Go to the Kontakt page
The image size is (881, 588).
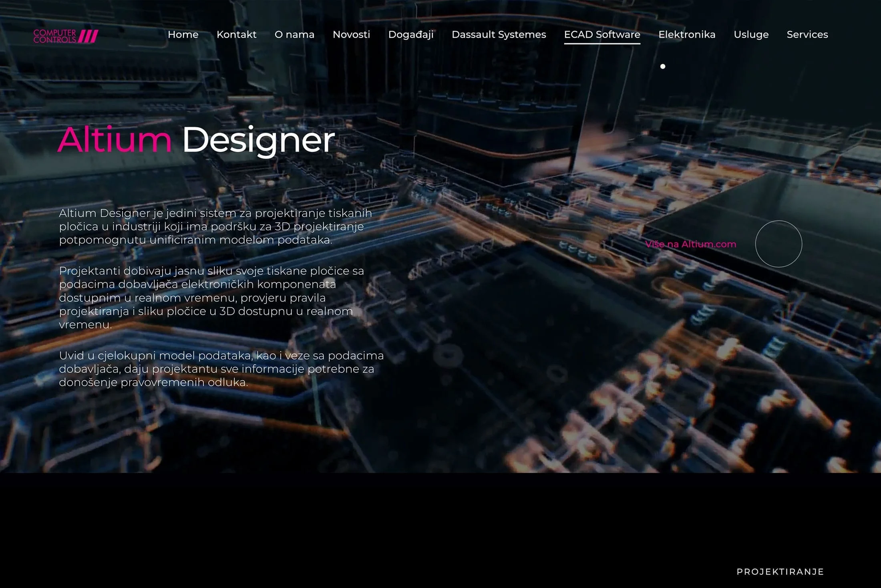(x=236, y=35)
